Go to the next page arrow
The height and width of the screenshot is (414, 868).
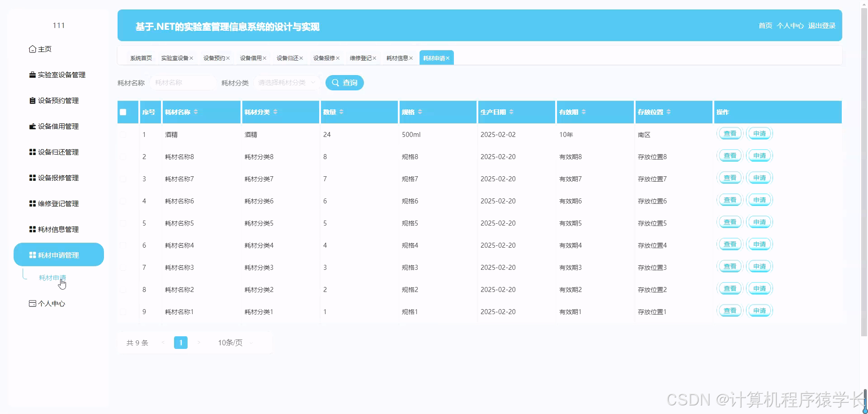pyautogui.click(x=198, y=343)
